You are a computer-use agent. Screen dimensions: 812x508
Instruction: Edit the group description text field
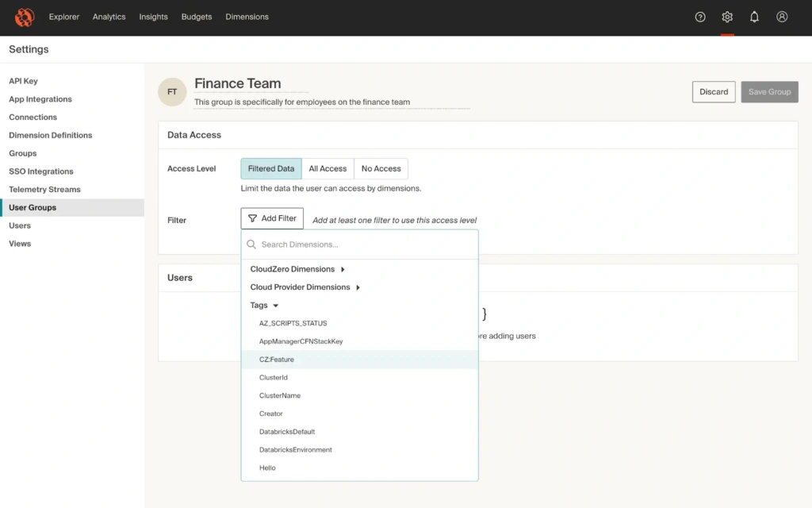332,102
